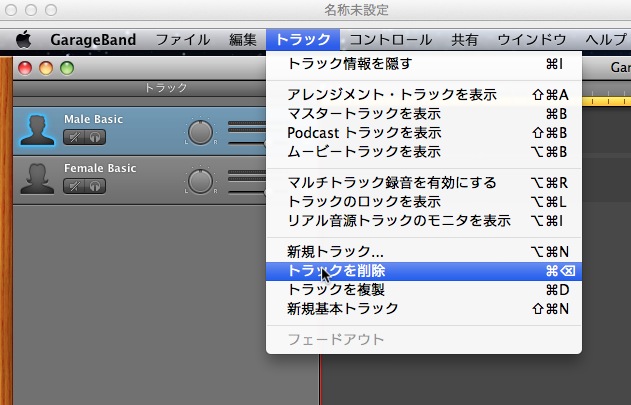Click the Male Basic pan knob
Image resolution: width=631 pixels, height=405 pixels.
(201, 131)
